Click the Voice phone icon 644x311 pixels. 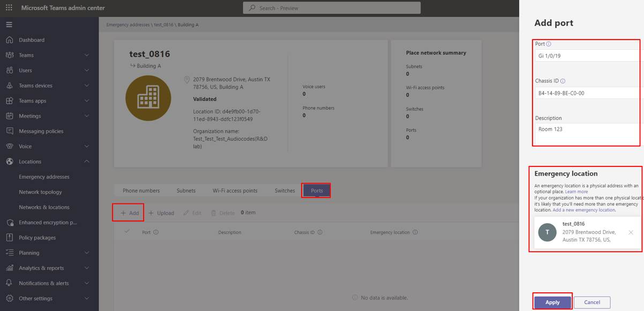tap(10, 146)
